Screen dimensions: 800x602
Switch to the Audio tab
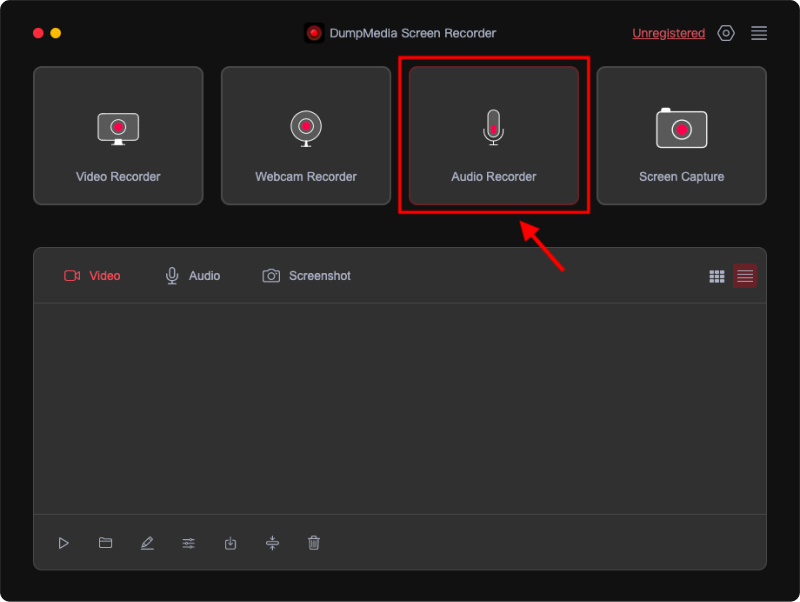point(193,276)
